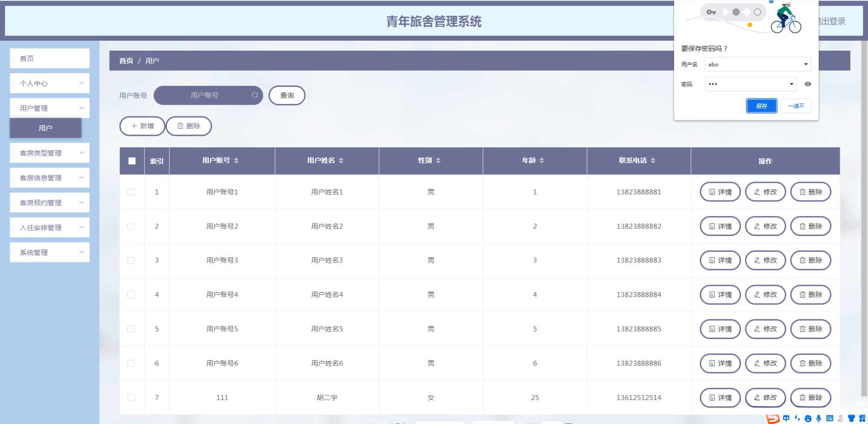Sort the table by 用户账号 column arrows
Screen dimensions: 868x424
237,160
